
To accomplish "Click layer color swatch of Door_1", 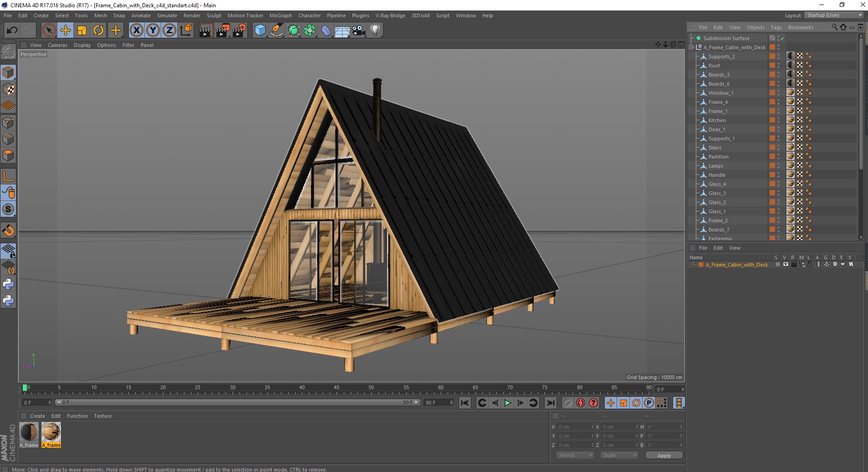I will (772, 129).
